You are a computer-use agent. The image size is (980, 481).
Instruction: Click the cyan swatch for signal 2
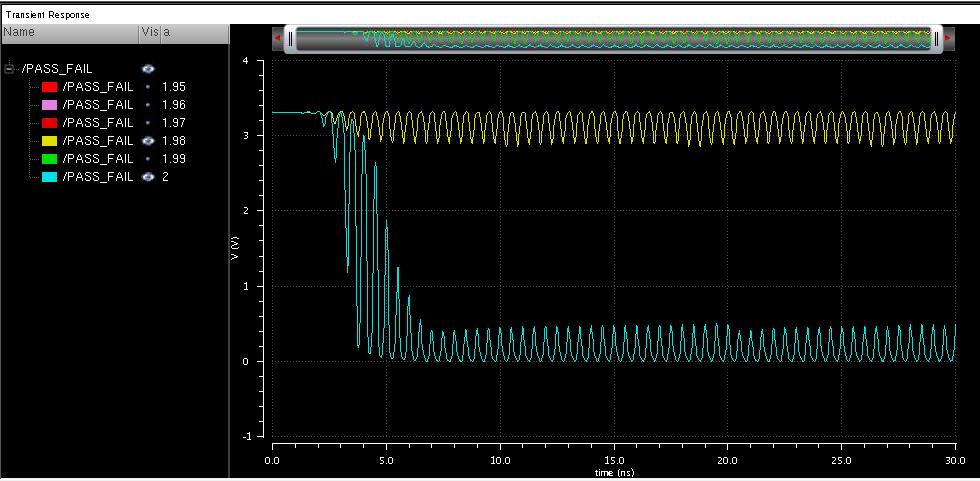point(50,177)
